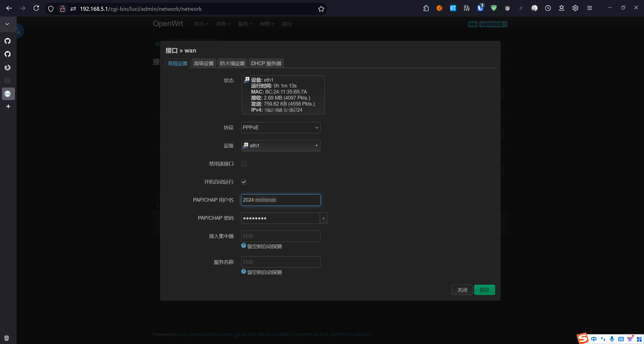Click the trash icon at sidebar bottom

7,338
